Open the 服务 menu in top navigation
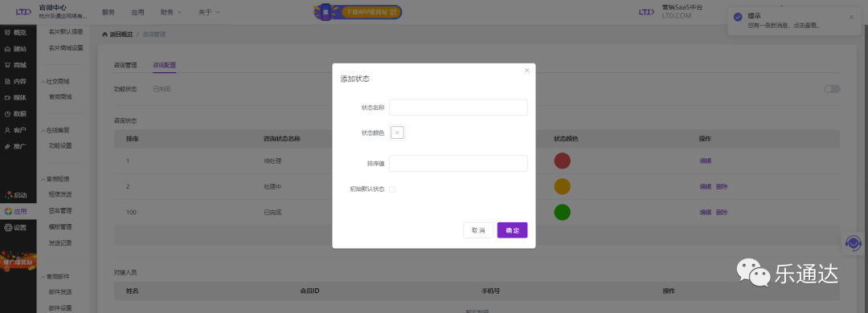 108,12
